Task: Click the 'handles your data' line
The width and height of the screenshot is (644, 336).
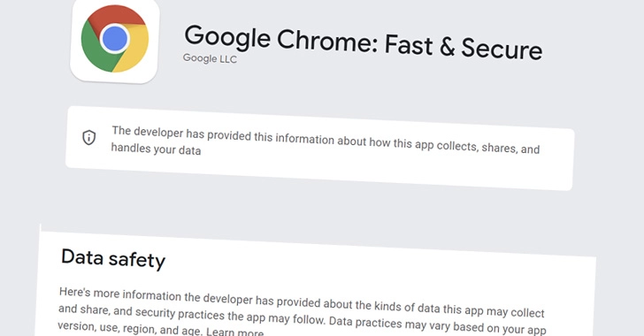Action: (156, 149)
